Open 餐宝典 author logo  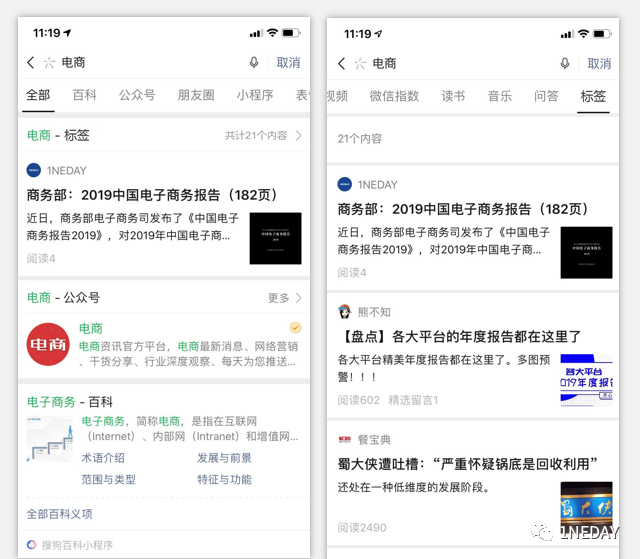click(344, 439)
